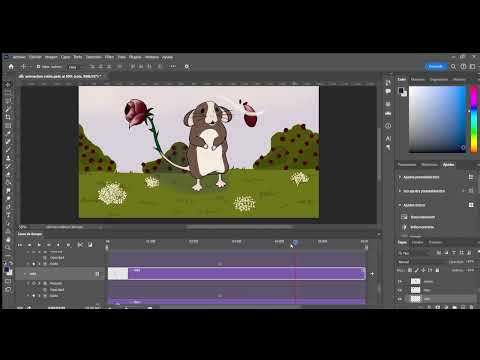The image size is (480, 360).
Task: Toggle visibility of the selected bottom layer
Action: pyautogui.click(x=400, y=299)
